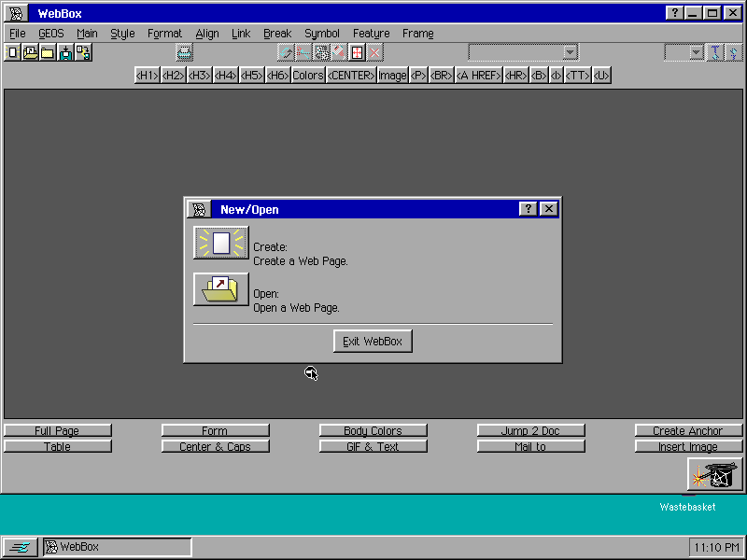
Task: Click the Exit WebBox button
Action: [373, 341]
